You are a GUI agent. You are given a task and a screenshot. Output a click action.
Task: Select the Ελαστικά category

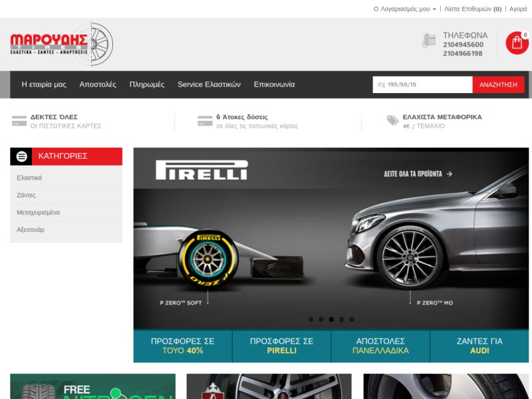coord(29,178)
